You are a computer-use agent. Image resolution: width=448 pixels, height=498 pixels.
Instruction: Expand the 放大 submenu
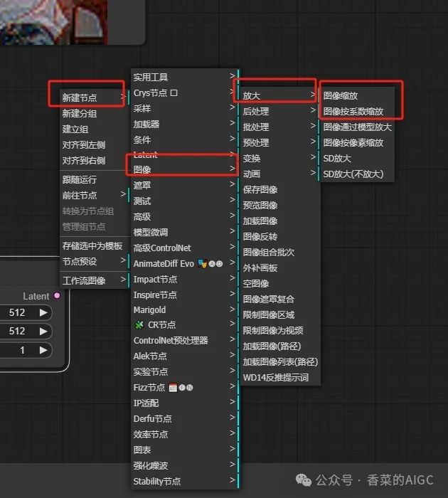pos(279,95)
